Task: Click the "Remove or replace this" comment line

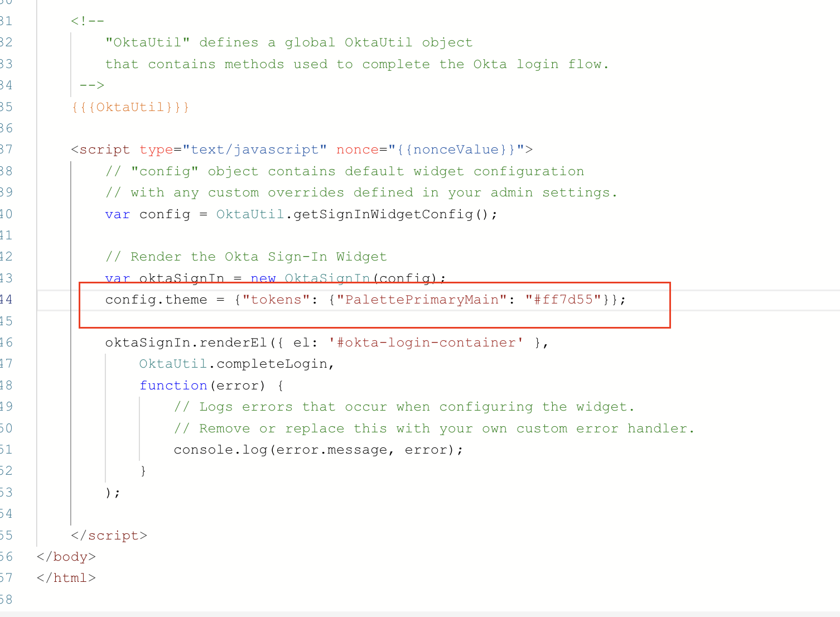Action: (434, 428)
